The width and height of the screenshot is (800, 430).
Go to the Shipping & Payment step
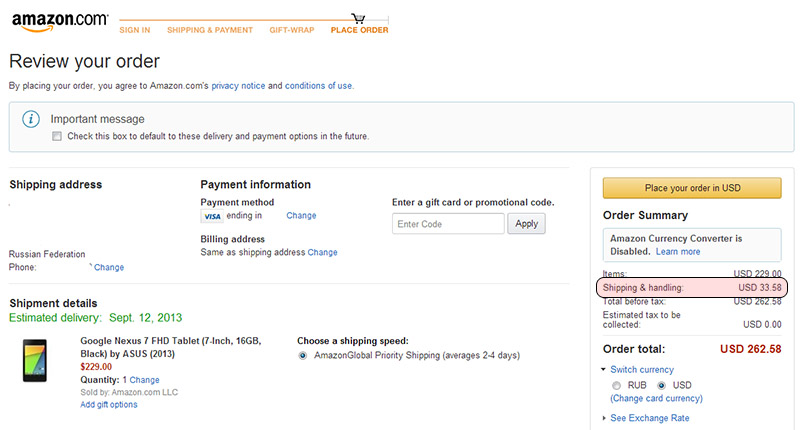210,30
